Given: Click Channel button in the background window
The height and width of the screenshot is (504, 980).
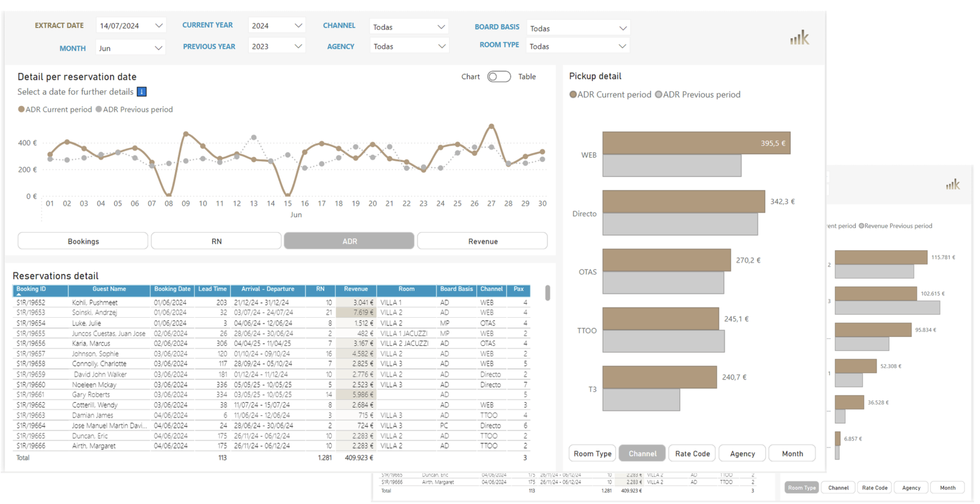Looking at the screenshot, I should pyautogui.click(x=838, y=488).
